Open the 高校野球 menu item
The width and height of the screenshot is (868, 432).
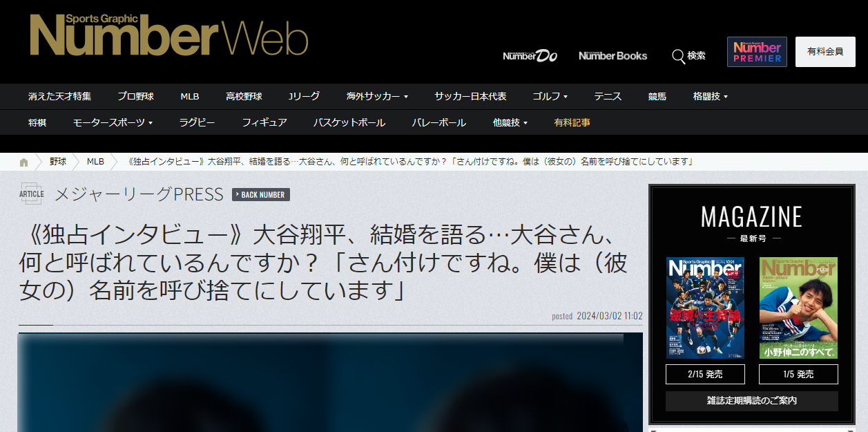[244, 97]
